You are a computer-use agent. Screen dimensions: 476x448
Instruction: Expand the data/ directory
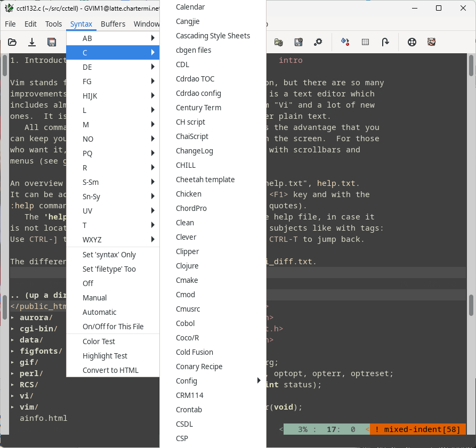[13, 340]
